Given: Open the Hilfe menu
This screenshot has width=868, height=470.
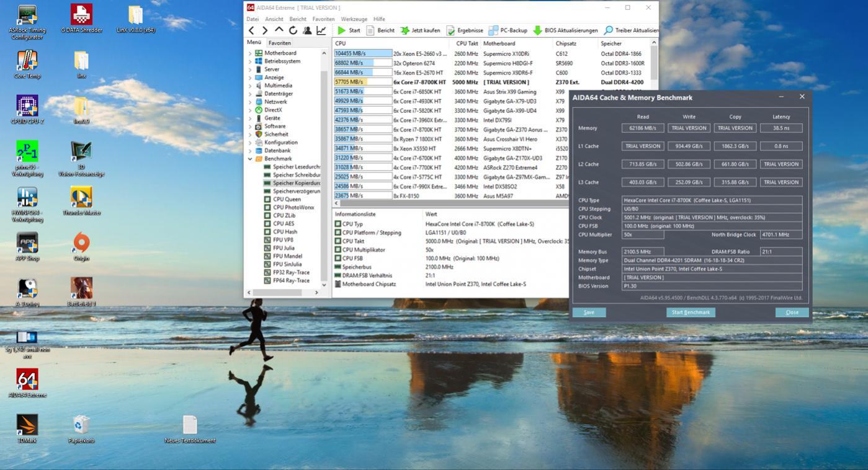Looking at the screenshot, I should (379, 19).
